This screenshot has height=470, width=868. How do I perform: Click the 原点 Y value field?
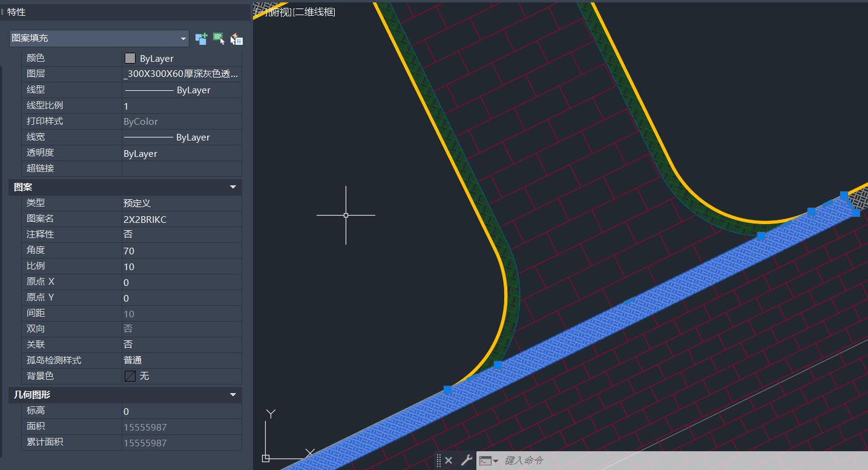[x=182, y=297]
